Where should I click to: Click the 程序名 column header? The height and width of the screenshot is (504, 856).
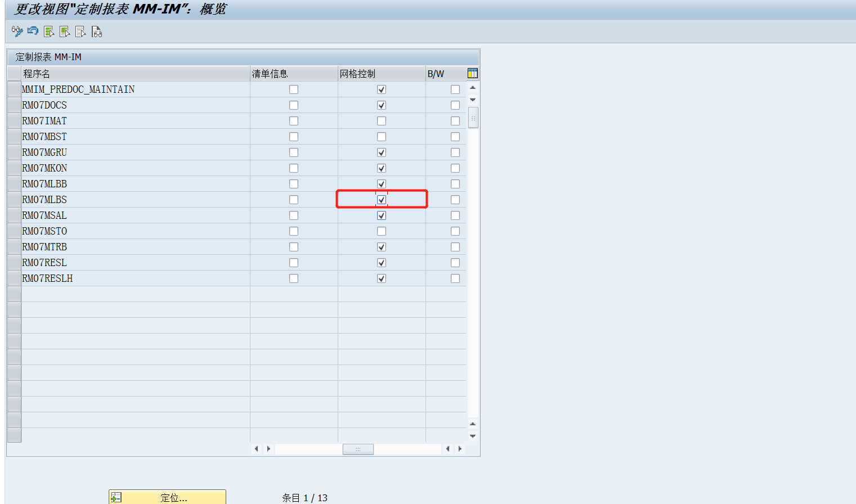pos(135,73)
